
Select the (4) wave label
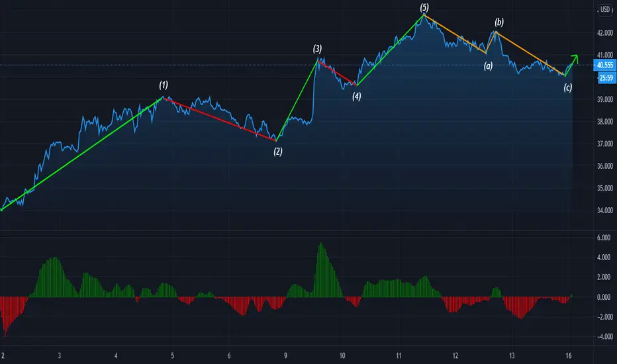click(x=357, y=96)
